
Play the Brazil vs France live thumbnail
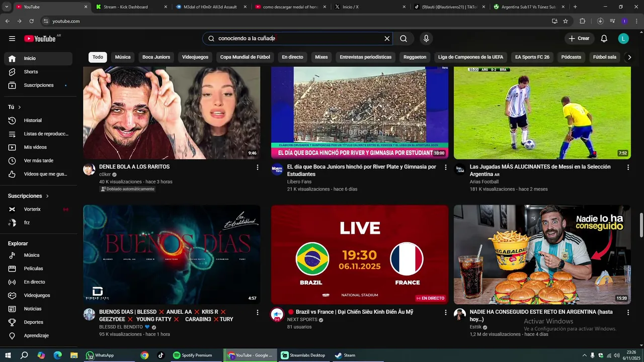pos(360,254)
